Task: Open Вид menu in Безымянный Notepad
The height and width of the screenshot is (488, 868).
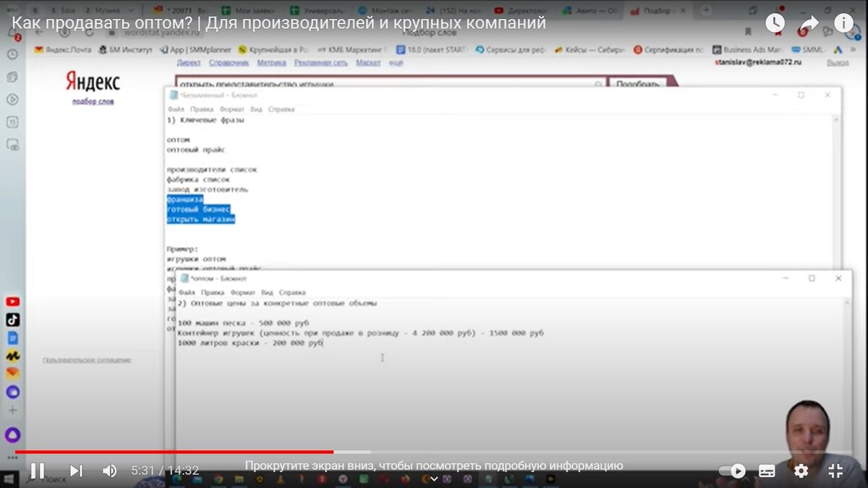Action: (256, 109)
